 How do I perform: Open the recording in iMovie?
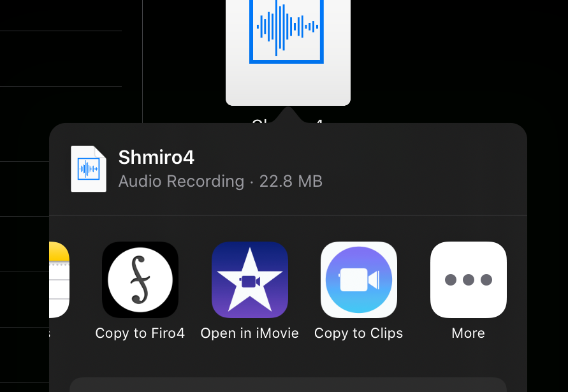[250, 280]
